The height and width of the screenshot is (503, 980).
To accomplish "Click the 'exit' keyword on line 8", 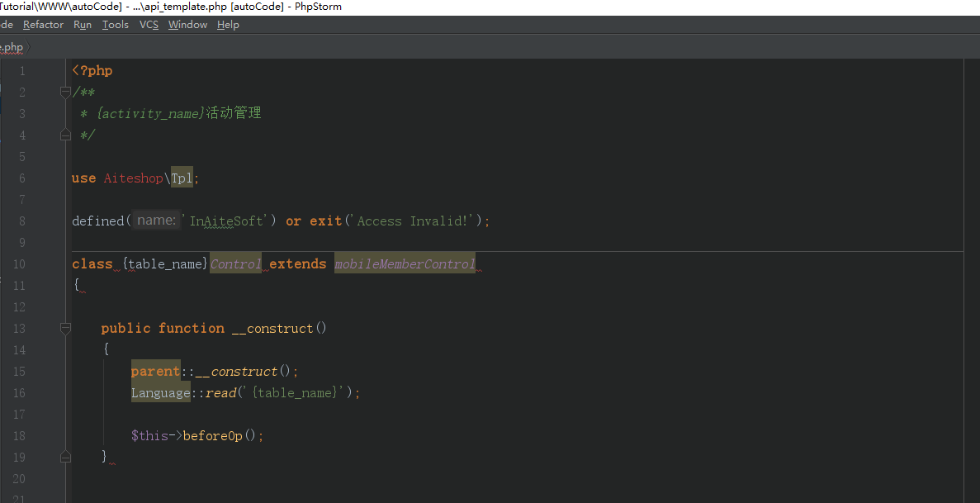I will click(325, 221).
